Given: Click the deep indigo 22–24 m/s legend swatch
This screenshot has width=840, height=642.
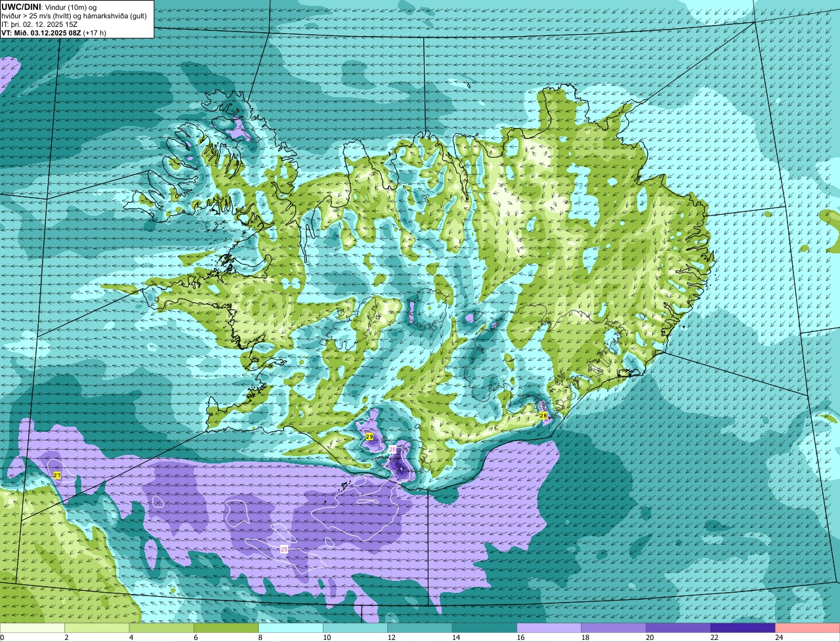Looking at the screenshot, I should pyautogui.click(x=743, y=628).
